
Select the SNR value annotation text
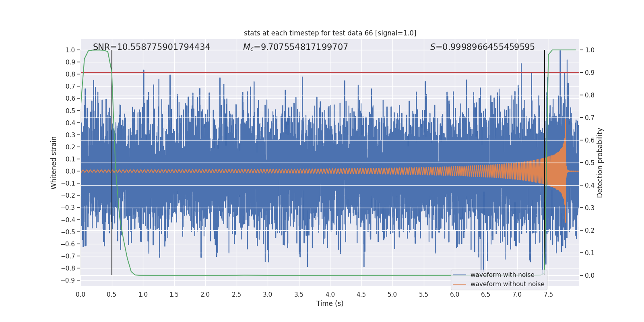pyautogui.click(x=151, y=47)
